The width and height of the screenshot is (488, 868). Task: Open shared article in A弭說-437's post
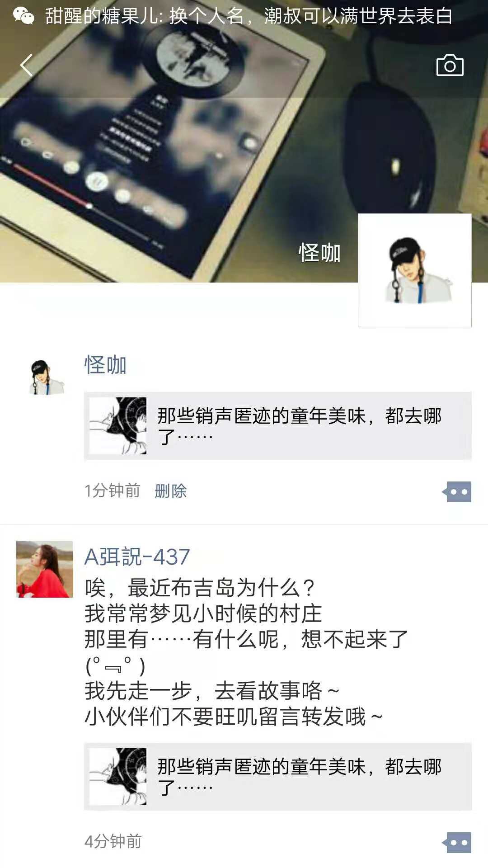(278, 777)
